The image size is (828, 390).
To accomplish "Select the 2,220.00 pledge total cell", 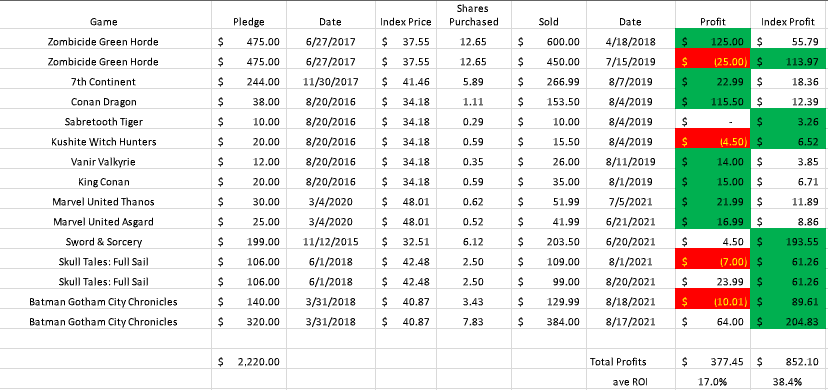I will click(x=249, y=362).
